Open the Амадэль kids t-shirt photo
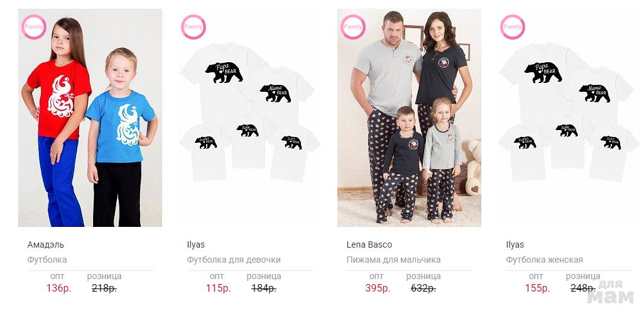Viewport: 644px width, 313px height. click(x=90, y=118)
